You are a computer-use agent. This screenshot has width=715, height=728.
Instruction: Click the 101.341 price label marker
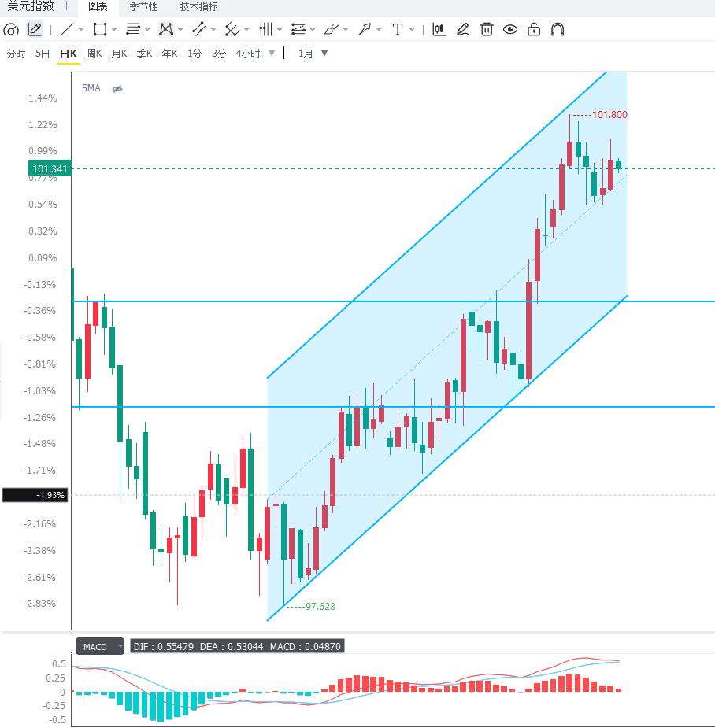[x=50, y=168]
